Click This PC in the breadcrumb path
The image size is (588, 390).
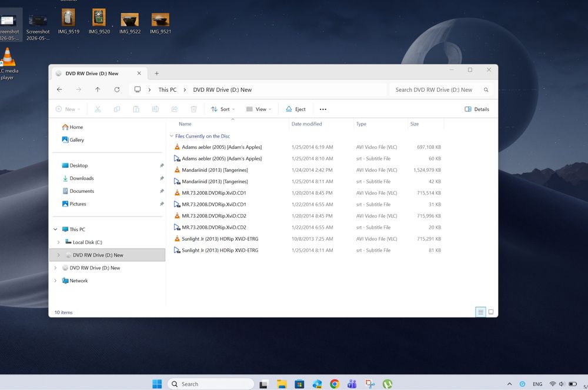(x=167, y=89)
